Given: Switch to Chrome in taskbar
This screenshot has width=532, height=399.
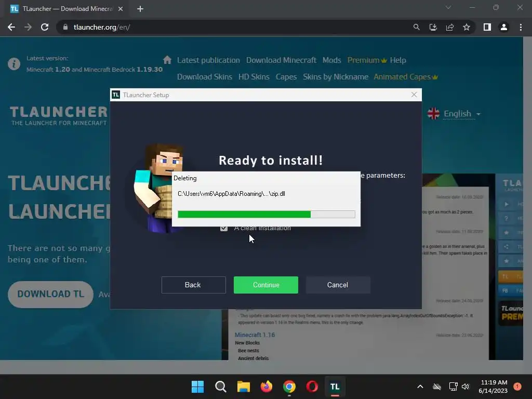Looking at the screenshot, I should [x=289, y=387].
